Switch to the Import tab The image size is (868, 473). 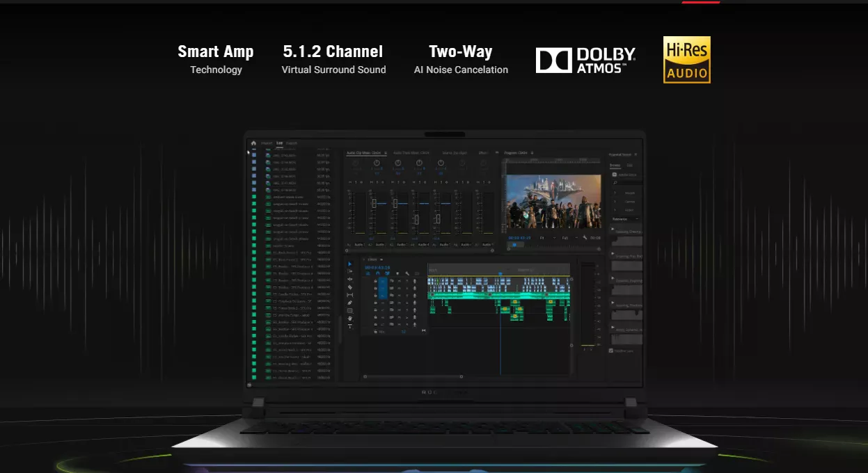[267, 143]
